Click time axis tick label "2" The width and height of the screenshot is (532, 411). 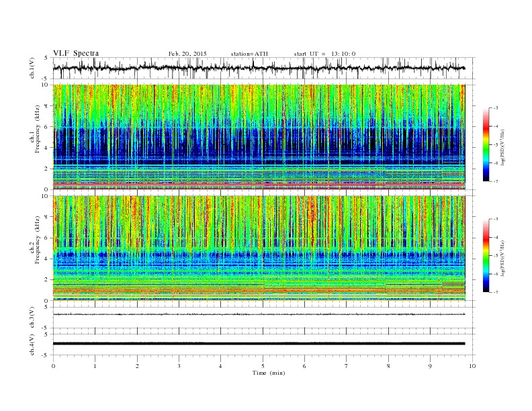137,366
